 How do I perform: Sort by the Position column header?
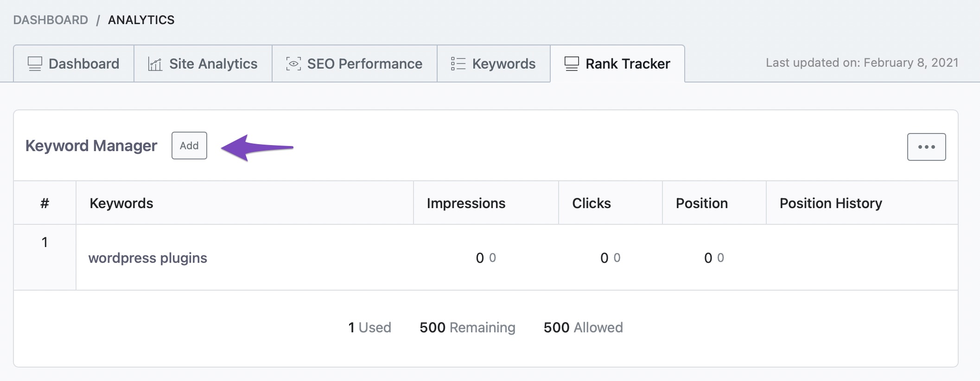pos(701,203)
